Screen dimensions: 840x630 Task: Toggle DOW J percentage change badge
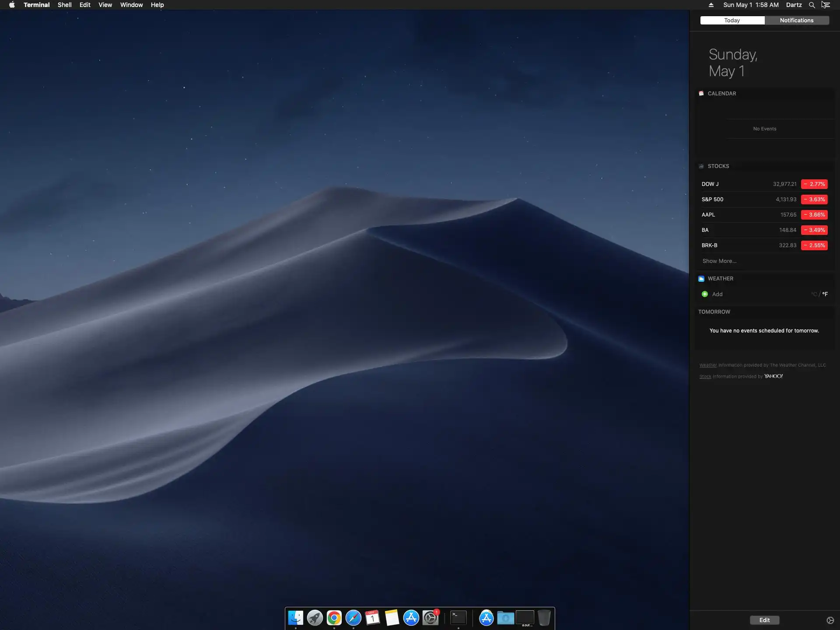click(x=814, y=184)
